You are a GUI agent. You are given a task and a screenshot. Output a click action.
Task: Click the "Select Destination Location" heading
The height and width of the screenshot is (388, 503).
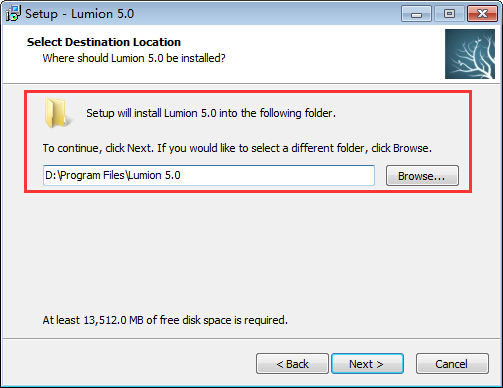(104, 42)
